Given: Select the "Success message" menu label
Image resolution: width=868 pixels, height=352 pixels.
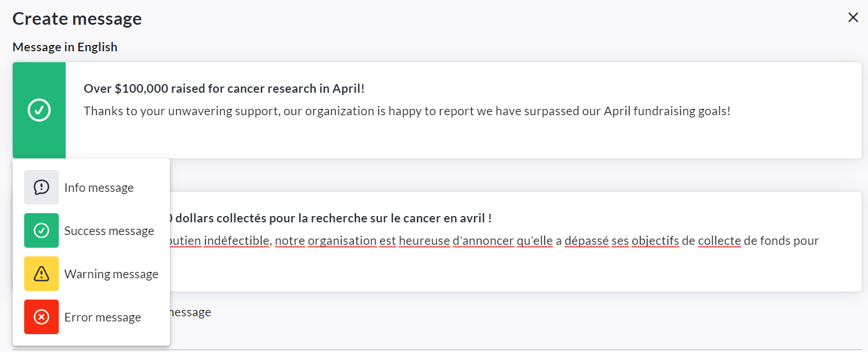Looking at the screenshot, I should 109,231.
